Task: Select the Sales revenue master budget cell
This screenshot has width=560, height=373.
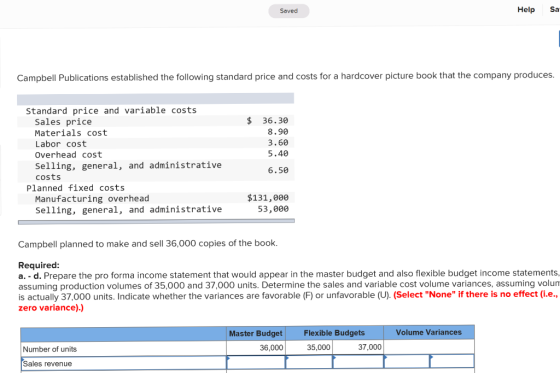Action: 256,362
